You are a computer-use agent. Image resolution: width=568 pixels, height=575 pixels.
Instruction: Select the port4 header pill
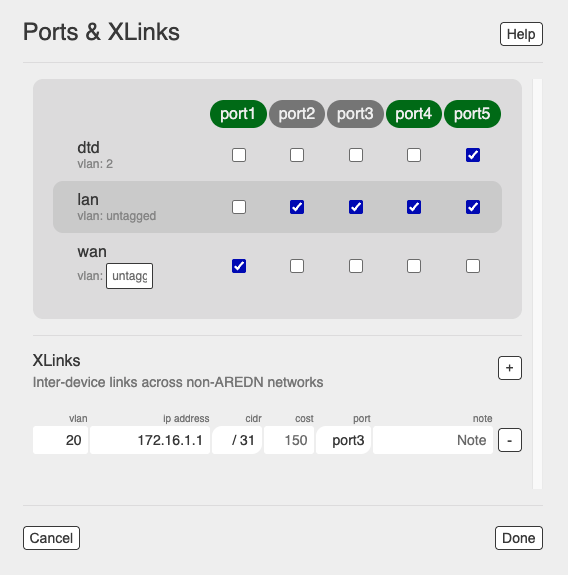coord(414,114)
